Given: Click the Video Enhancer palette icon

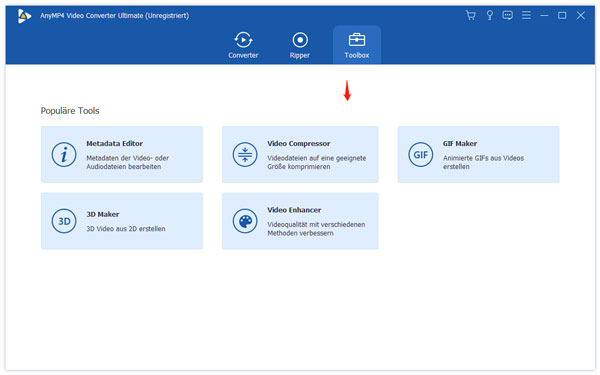Looking at the screenshot, I should pyautogui.click(x=245, y=221).
